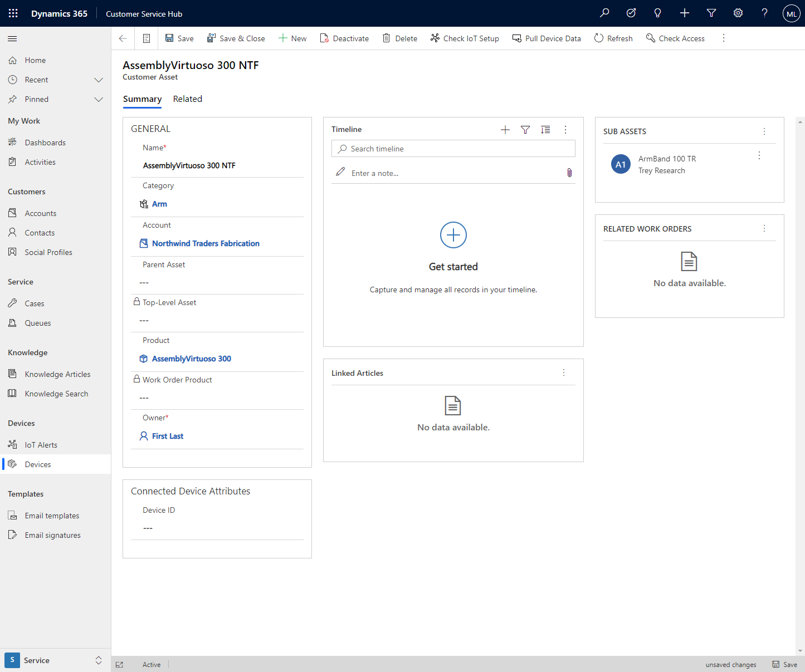Viewport: 805px width, 672px height.
Task: Click Save in the command bar
Action: click(x=179, y=38)
